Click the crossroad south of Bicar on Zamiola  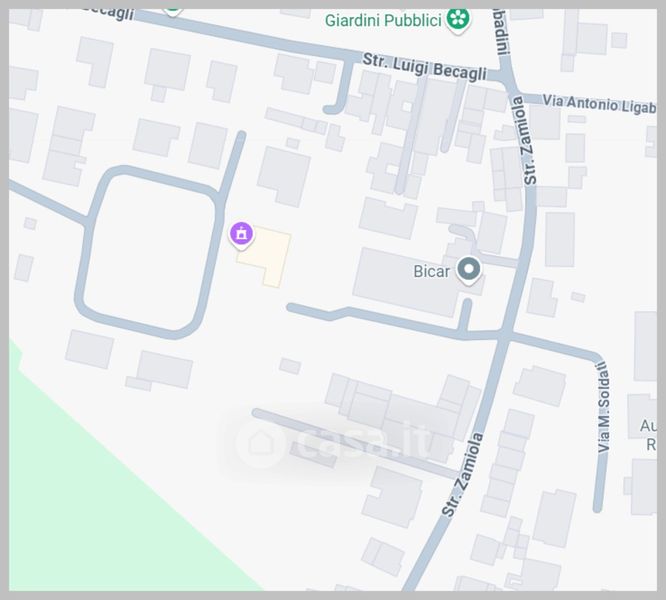[x=504, y=335]
